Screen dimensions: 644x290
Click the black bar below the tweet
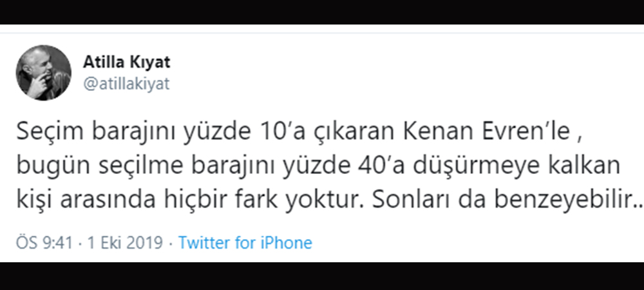322,276
